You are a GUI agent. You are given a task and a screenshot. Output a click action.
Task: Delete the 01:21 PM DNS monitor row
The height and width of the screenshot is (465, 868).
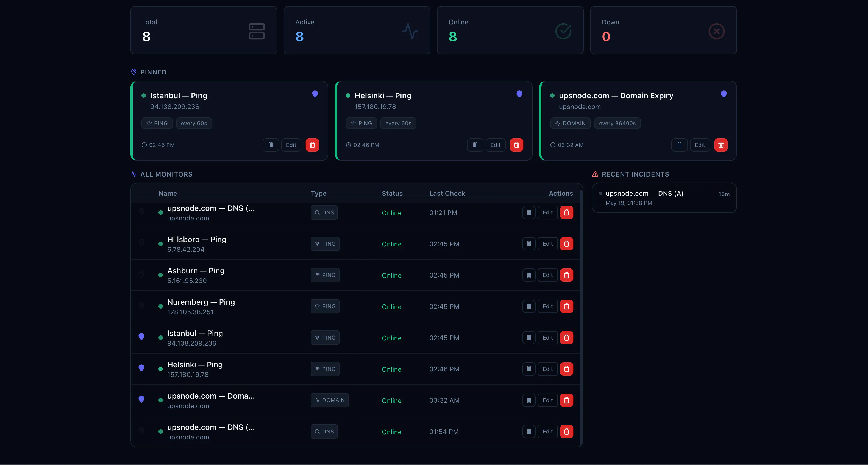[566, 212]
